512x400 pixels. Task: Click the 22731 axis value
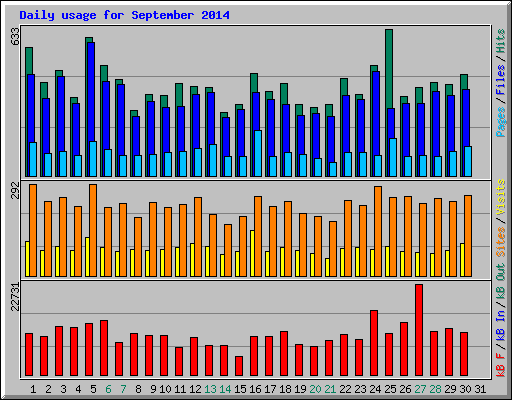coord(15,297)
